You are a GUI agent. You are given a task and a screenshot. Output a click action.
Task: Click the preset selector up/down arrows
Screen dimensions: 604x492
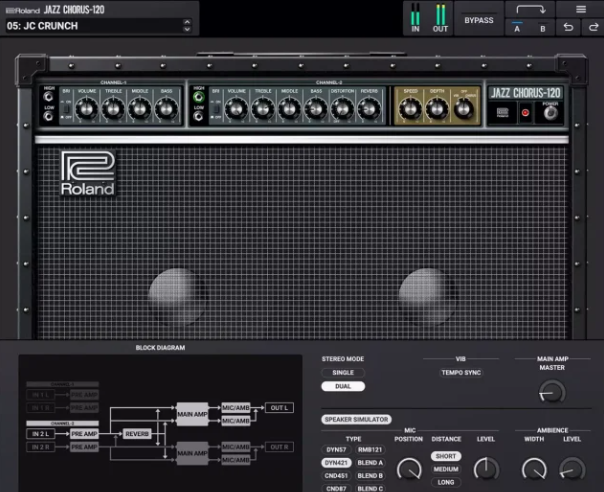click(187, 25)
